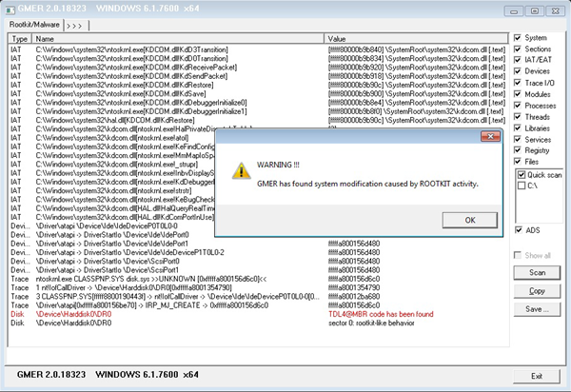Click the Copy button
This screenshot has height=392, width=571.
click(x=537, y=291)
